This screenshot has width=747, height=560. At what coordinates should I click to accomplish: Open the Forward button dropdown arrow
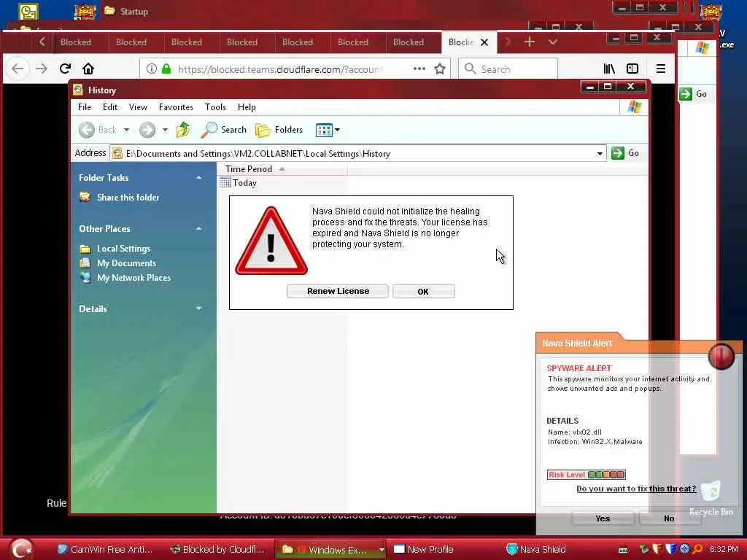165,130
